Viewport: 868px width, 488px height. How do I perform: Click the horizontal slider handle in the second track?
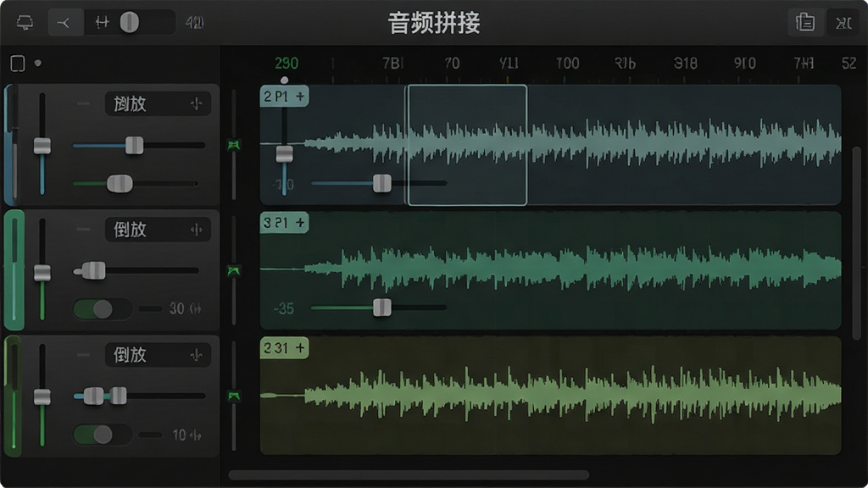93,270
